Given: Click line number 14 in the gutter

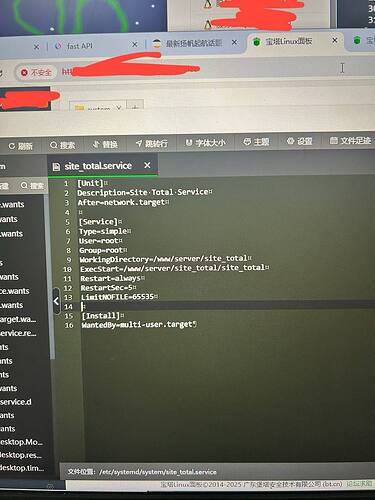Looking at the screenshot, I should click(x=68, y=307).
